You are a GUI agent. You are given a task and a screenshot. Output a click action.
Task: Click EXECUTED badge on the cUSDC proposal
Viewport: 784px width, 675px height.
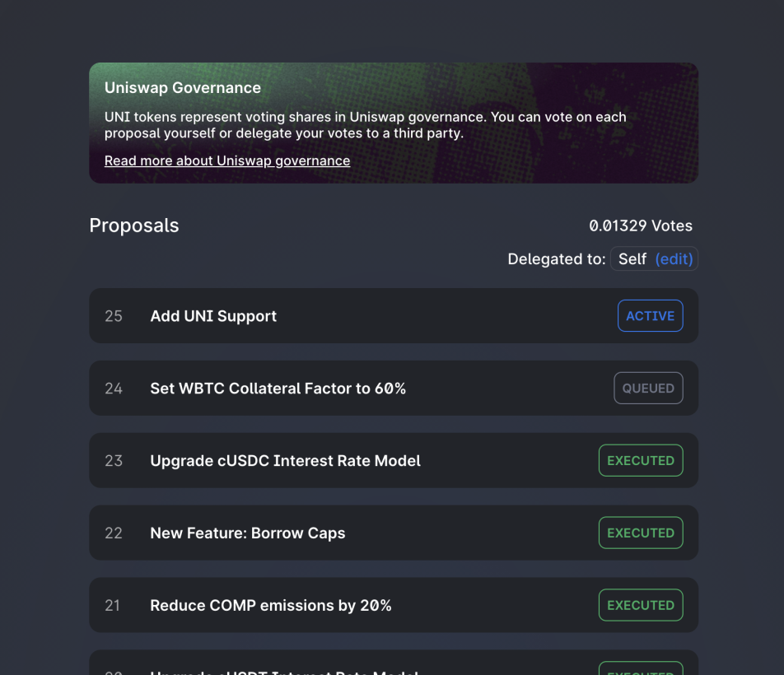[641, 461]
